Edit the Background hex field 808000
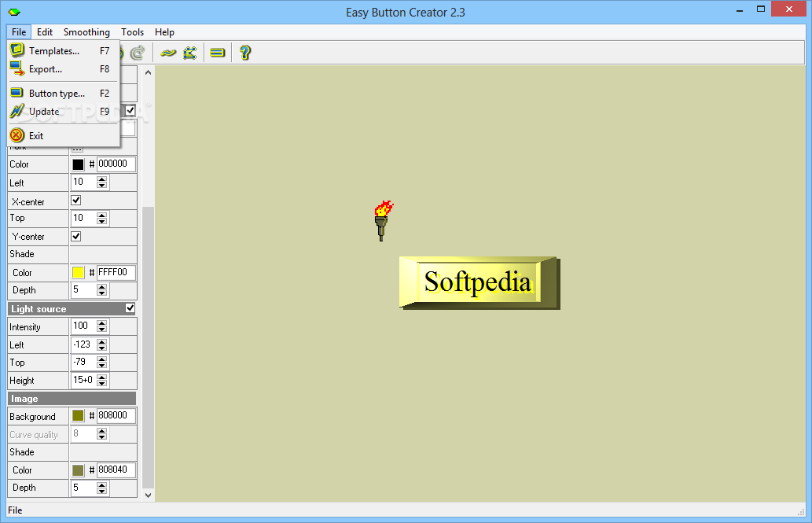Image resolution: width=812 pixels, height=523 pixels. 116,415
